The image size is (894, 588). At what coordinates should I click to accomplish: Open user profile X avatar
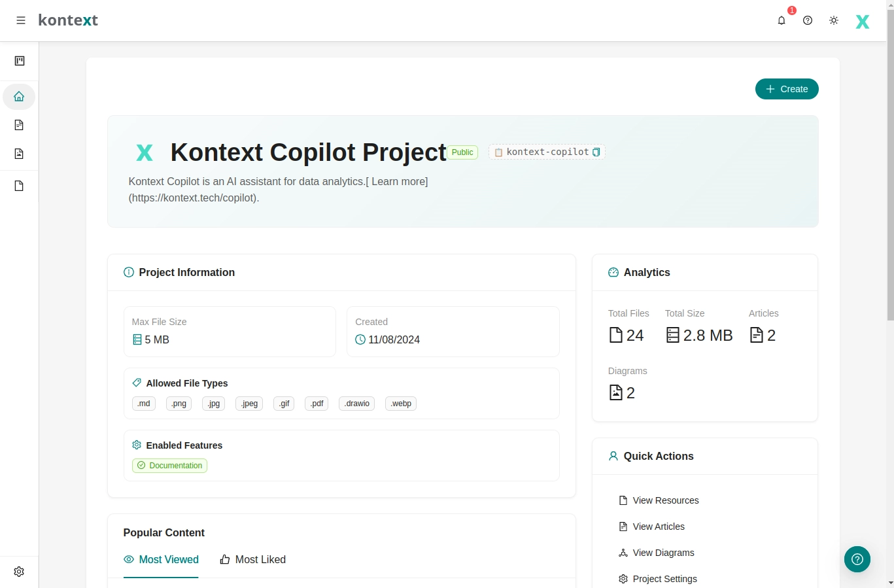[x=863, y=22]
